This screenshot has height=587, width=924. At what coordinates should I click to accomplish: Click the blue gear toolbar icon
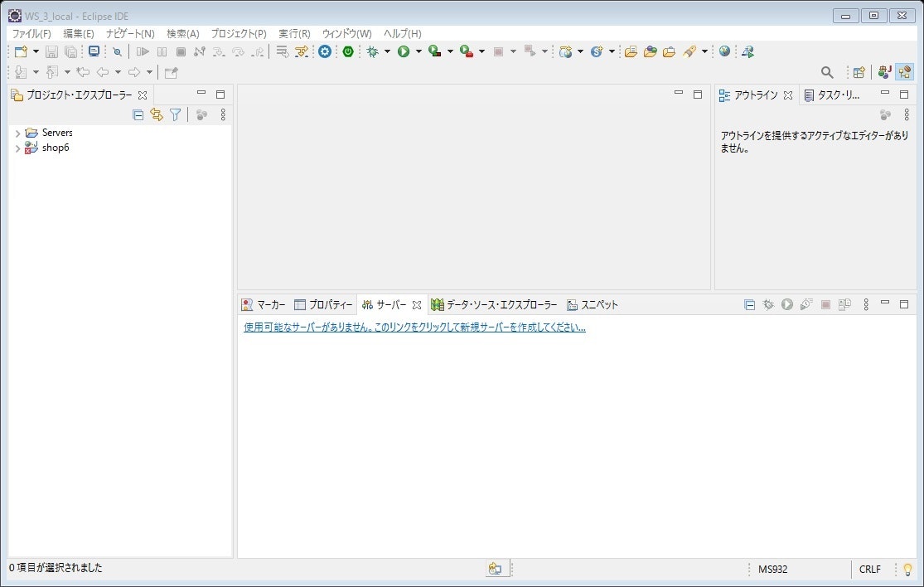[x=325, y=52]
